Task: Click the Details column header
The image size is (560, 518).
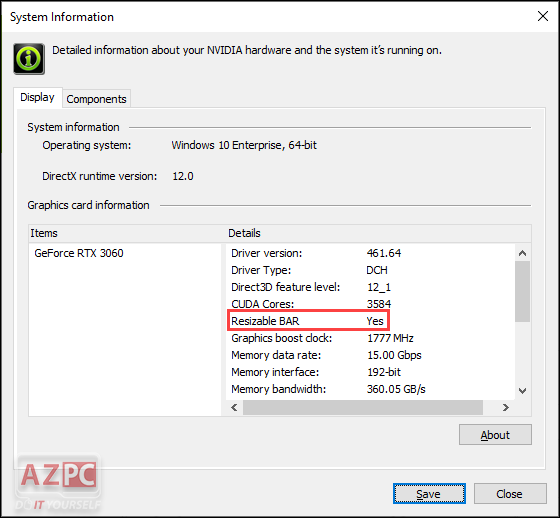Action: coord(379,233)
